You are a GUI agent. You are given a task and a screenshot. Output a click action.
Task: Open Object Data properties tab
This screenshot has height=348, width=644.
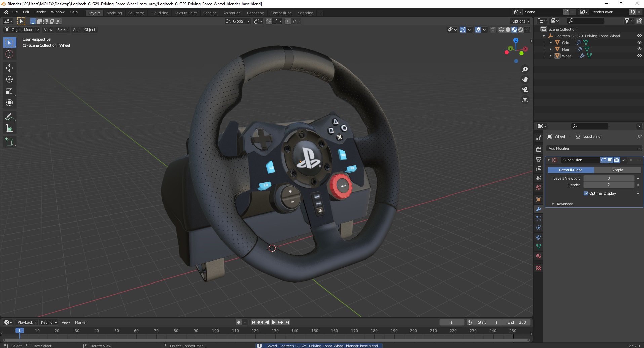pos(539,247)
